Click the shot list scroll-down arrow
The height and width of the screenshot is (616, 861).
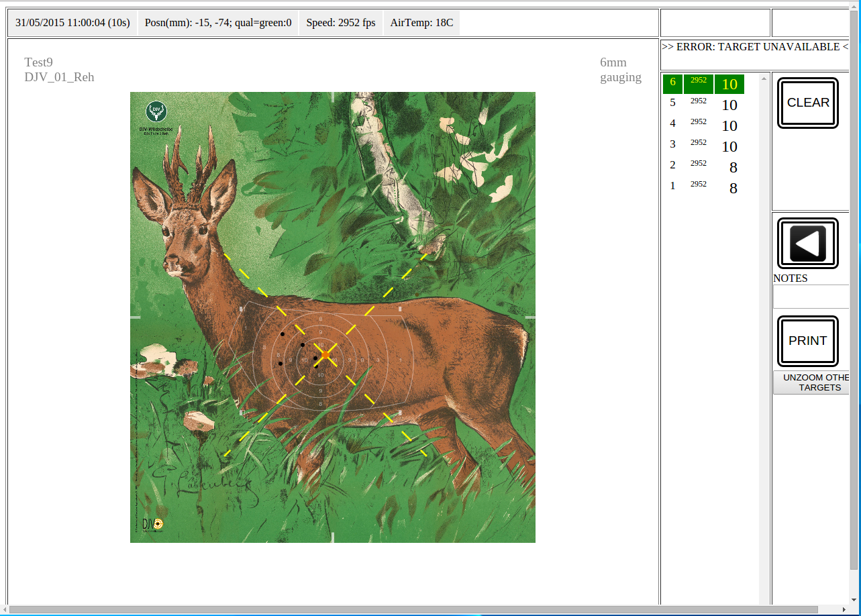(x=764, y=600)
